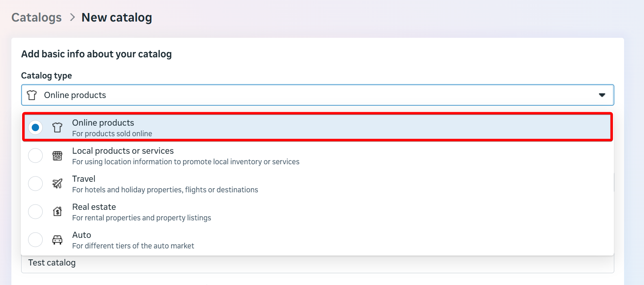Click the house icon for Real estate
Viewport: 644px width, 285px height.
[57, 212]
